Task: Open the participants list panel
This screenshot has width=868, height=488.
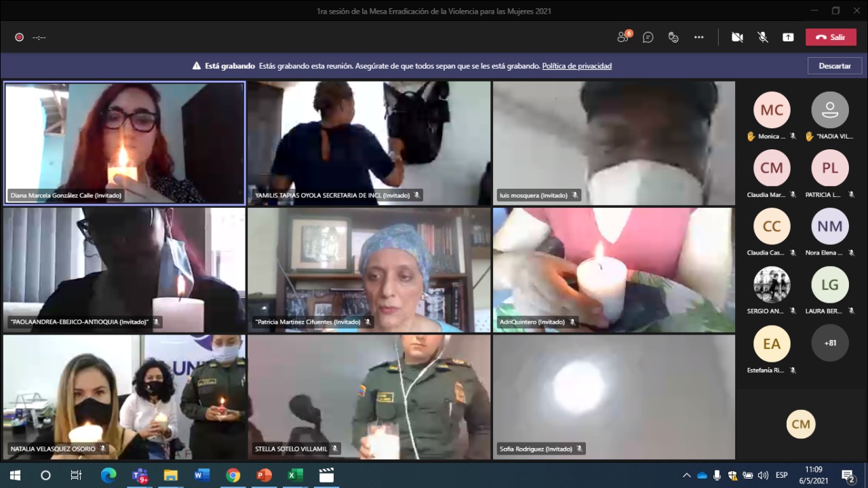Action: (x=623, y=37)
